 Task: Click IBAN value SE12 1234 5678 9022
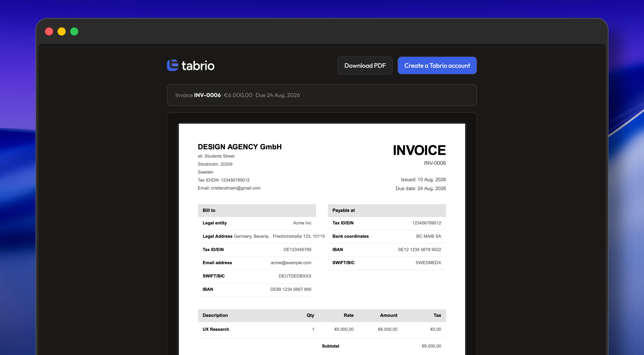pyautogui.click(x=419, y=250)
